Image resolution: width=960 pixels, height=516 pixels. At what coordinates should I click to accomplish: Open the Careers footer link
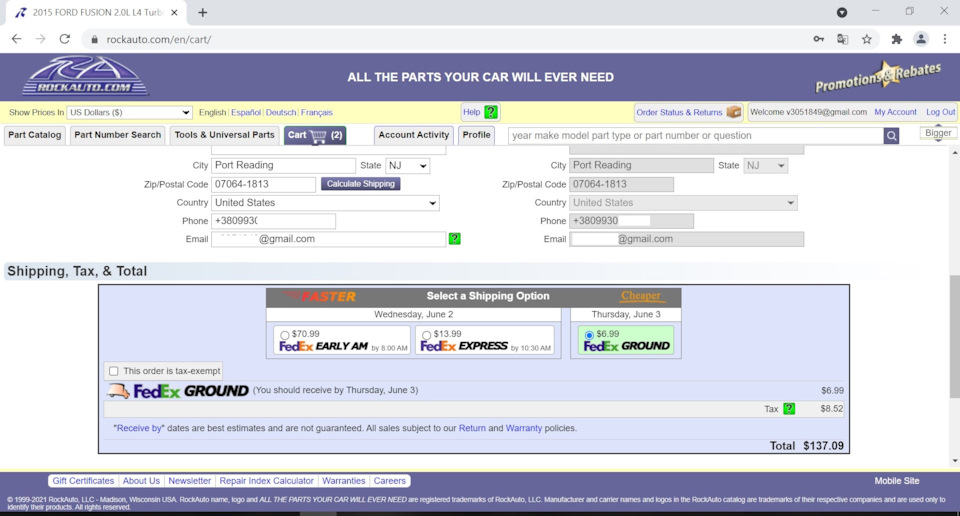pyautogui.click(x=389, y=481)
